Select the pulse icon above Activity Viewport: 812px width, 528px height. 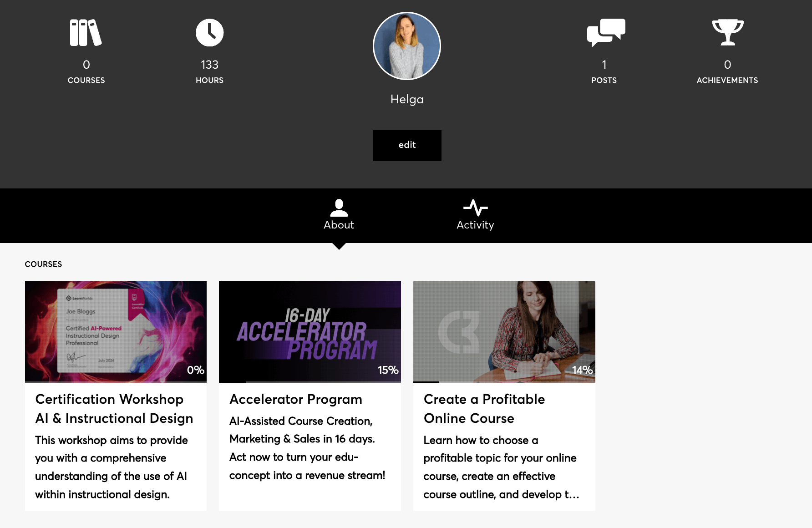475,208
